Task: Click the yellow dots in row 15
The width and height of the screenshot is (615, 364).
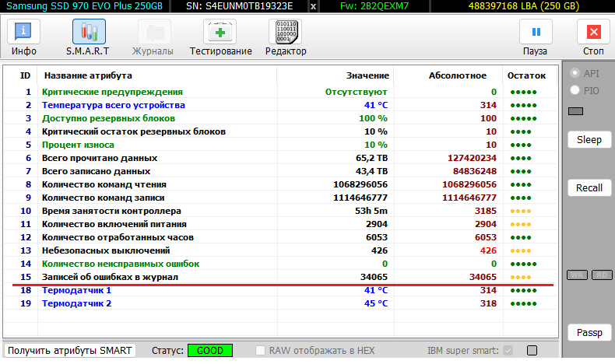Action: pyautogui.click(x=521, y=277)
